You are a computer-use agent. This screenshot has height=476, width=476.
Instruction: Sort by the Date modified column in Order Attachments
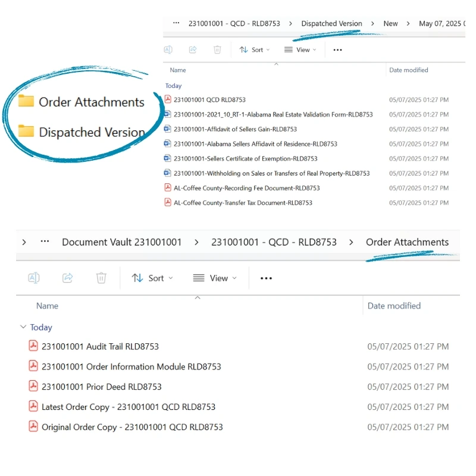(394, 306)
